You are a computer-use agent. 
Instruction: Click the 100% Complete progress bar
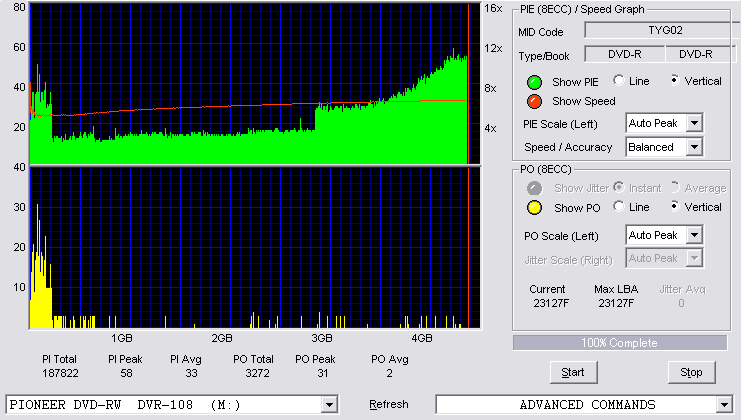click(x=620, y=343)
